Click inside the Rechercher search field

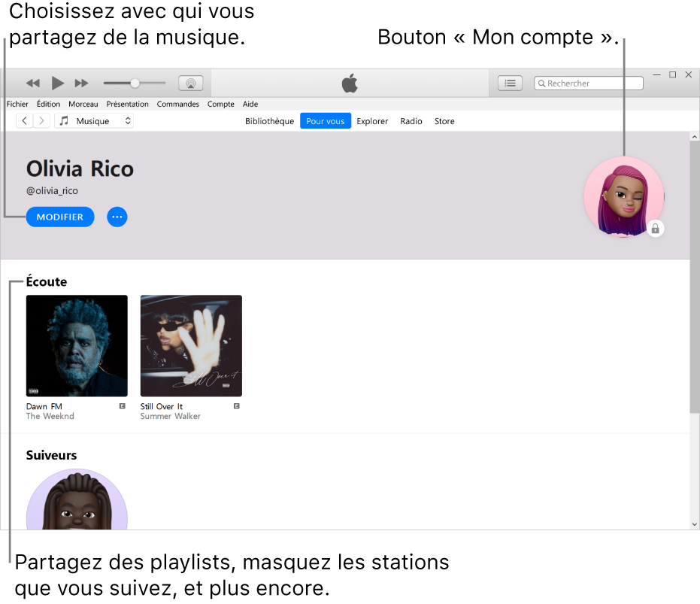tap(589, 83)
